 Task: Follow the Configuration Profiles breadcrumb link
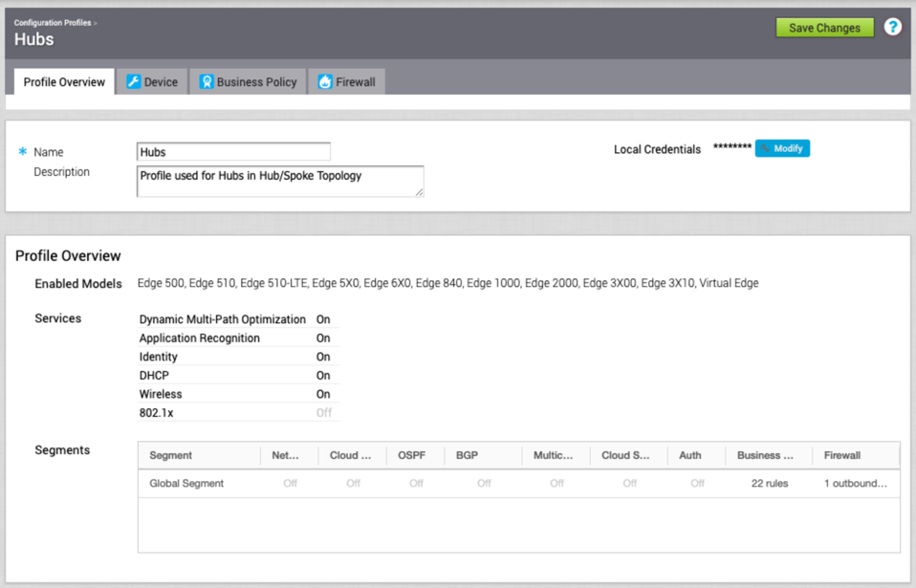pos(53,22)
